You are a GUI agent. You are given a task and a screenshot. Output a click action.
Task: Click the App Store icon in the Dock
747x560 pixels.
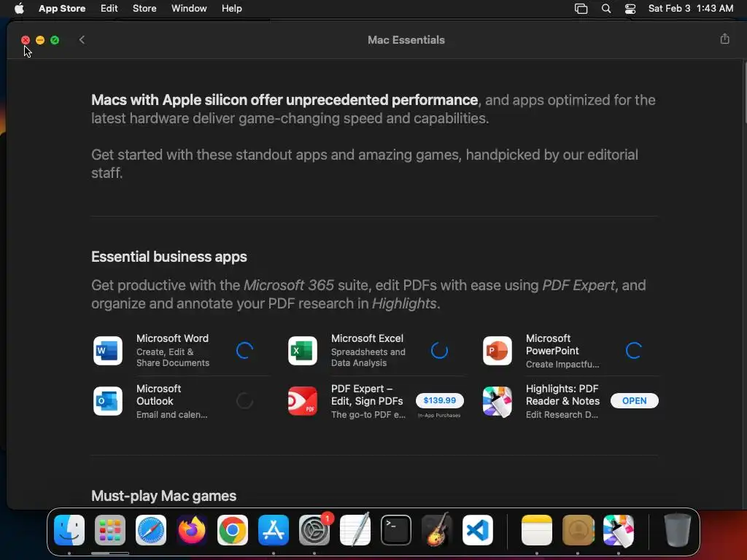coord(274,530)
